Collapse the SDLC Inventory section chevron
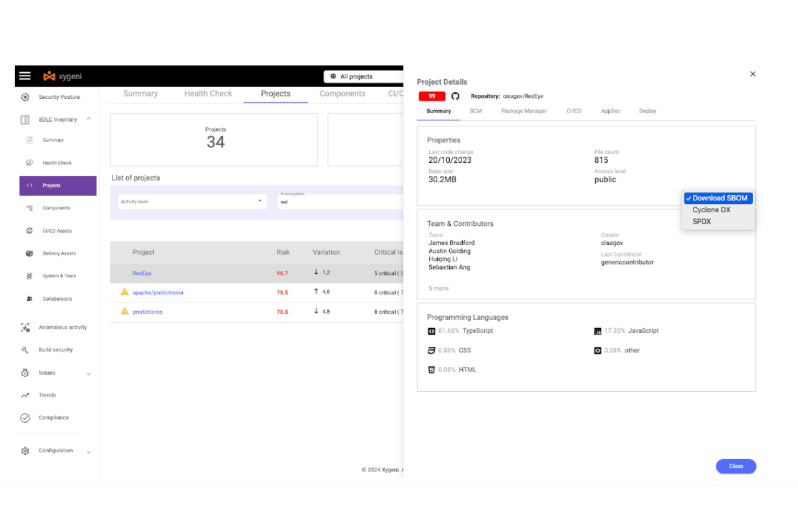This screenshot has height=532, width=798. click(88, 119)
